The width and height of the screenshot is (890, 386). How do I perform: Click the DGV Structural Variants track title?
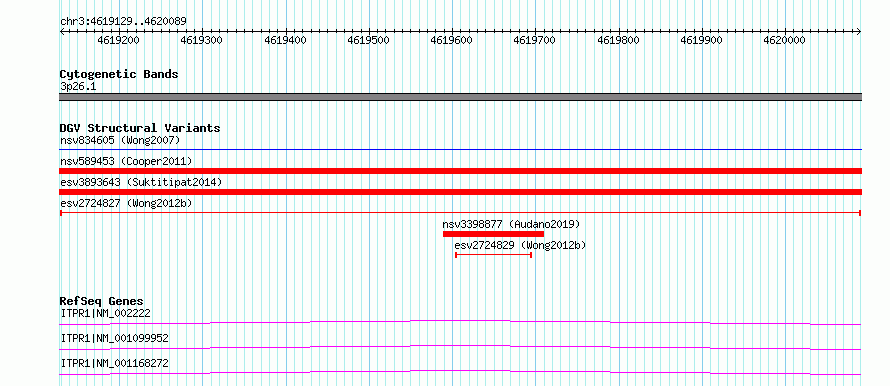140,128
